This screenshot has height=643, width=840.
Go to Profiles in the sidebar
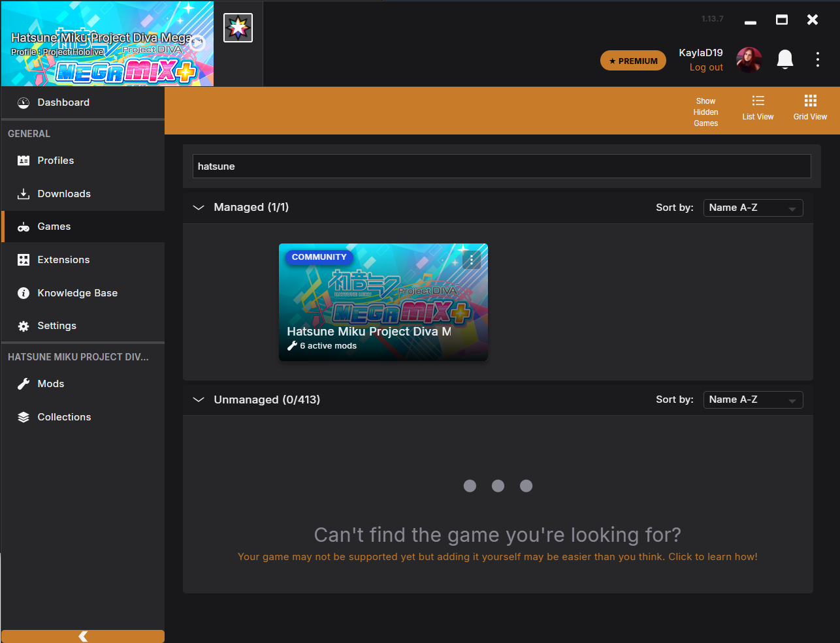coord(83,161)
